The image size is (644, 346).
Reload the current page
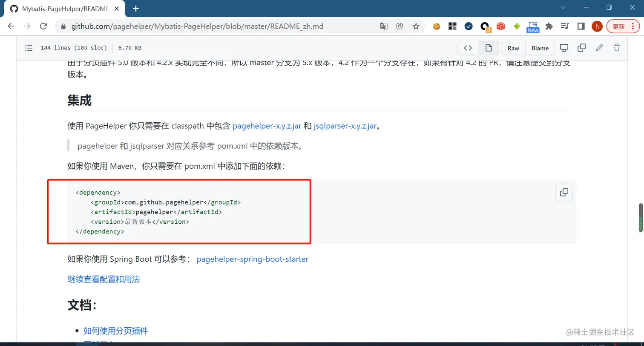pyautogui.click(x=43, y=26)
